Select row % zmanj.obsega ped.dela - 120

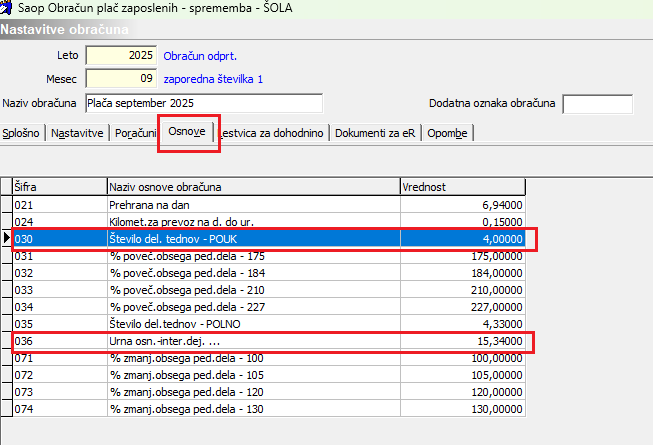tap(269, 393)
